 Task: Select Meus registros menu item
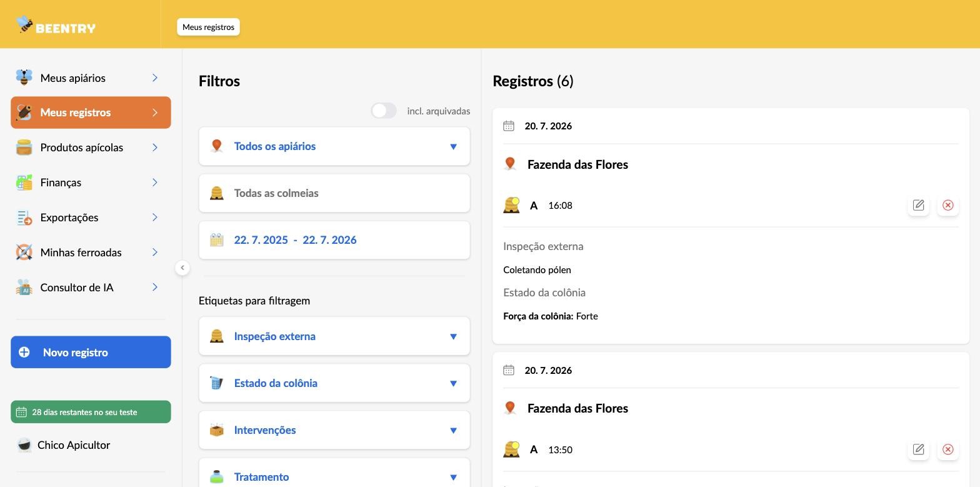coord(91,113)
